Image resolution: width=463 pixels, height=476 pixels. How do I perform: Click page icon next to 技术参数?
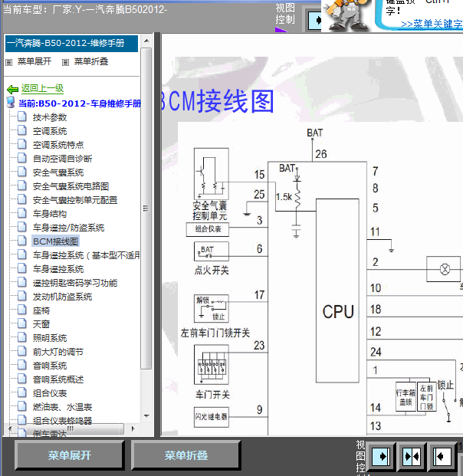[x=22, y=117]
